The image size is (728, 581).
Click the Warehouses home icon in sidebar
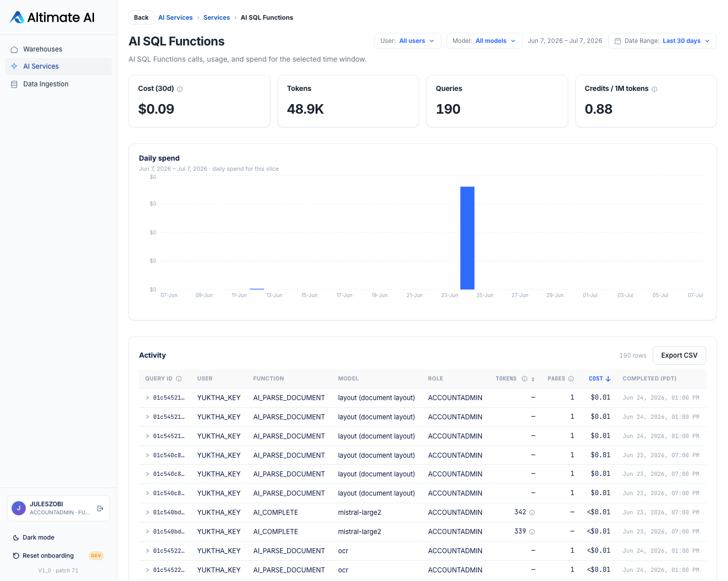[14, 50]
